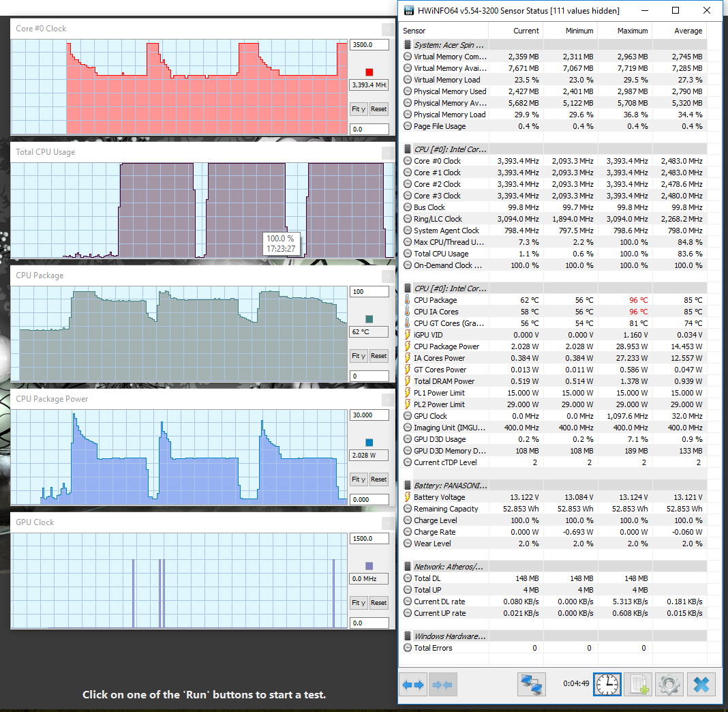Click the red 96 °C CPU Package maximum

pos(639,300)
